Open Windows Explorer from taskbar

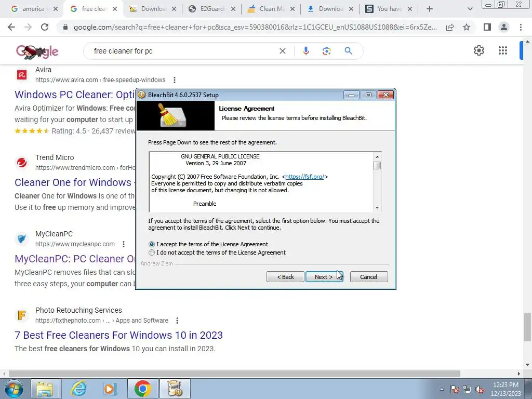[x=45, y=389]
